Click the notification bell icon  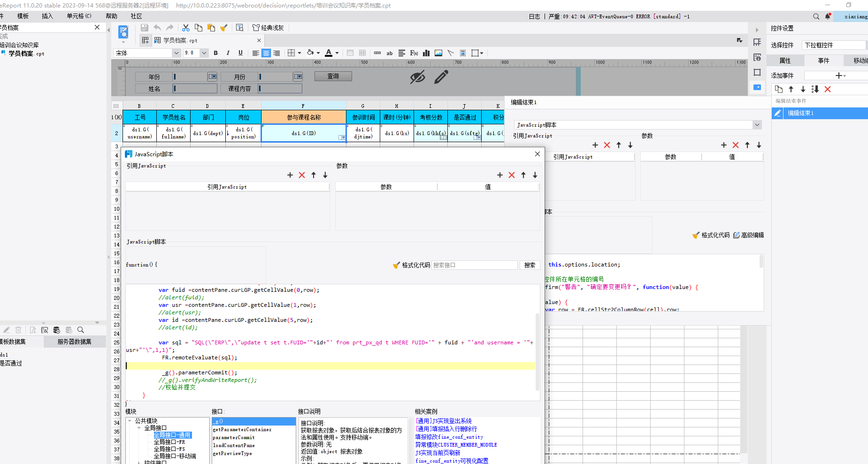pos(828,16)
